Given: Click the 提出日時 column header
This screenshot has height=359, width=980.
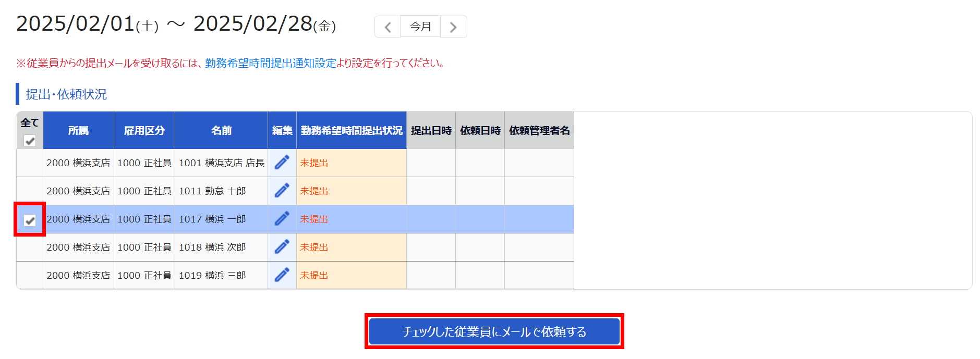Looking at the screenshot, I should pyautogui.click(x=431, y=130).
